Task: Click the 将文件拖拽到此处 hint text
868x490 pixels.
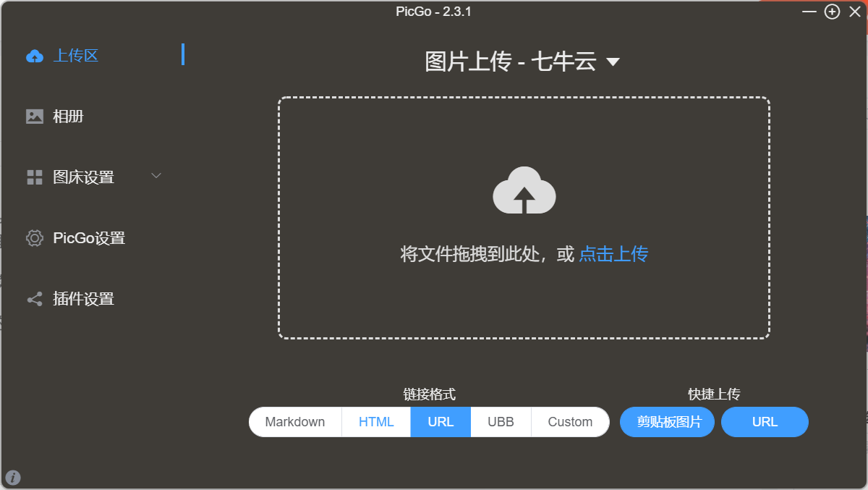Action: tap(469, 254)
